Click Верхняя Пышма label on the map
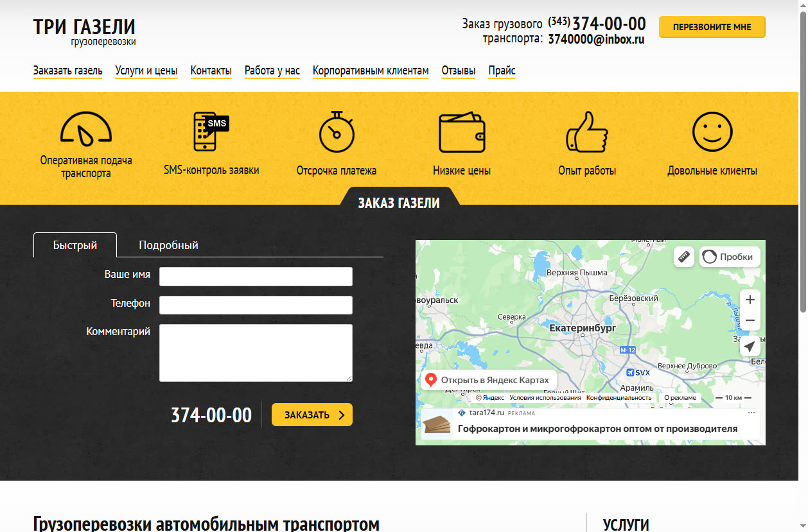 (x=577, y=273)
